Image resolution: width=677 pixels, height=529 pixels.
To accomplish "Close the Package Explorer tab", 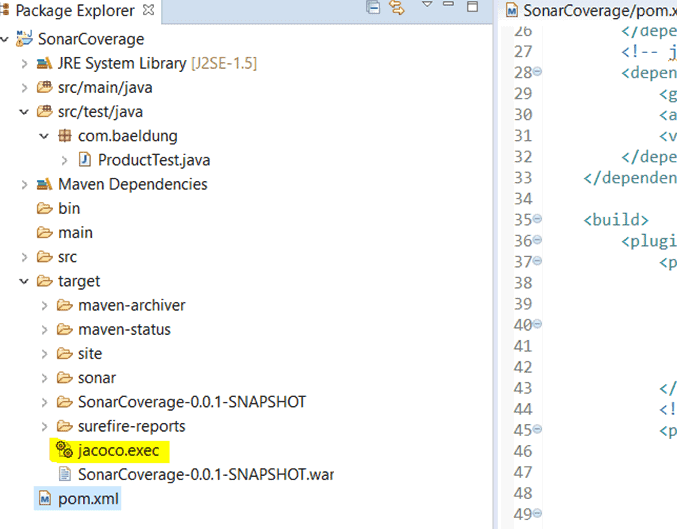I will coord(149,10).
